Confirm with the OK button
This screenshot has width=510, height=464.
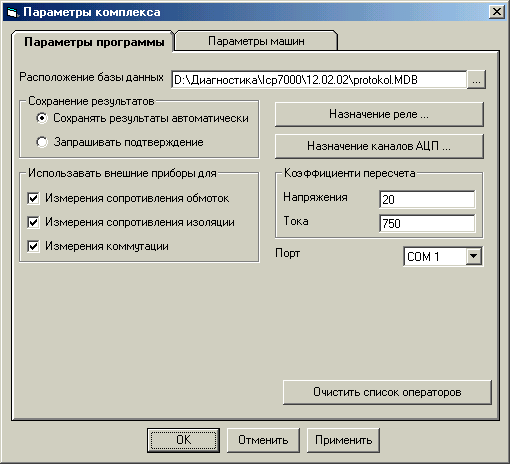click(x=183, y=440)
